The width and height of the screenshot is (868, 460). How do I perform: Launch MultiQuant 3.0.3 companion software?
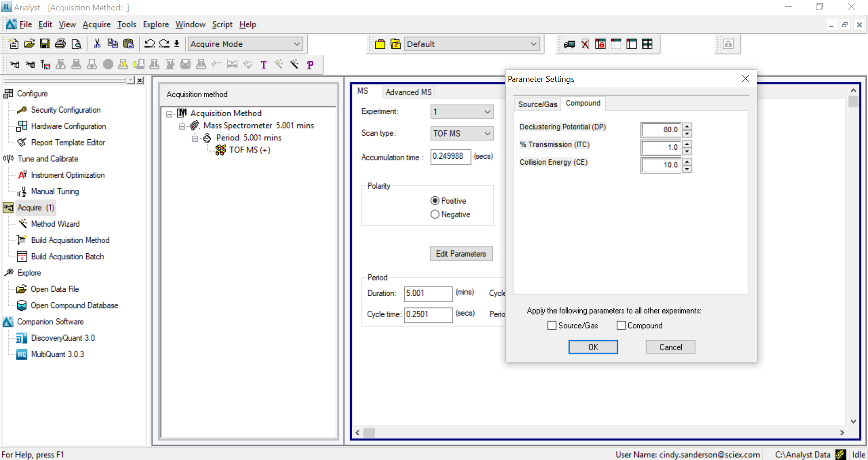tap(57, 354)
